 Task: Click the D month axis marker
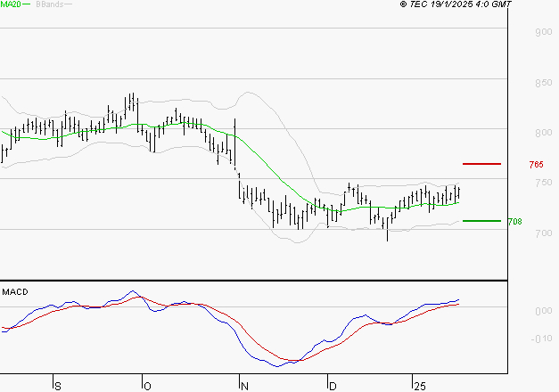click(333, 387)
